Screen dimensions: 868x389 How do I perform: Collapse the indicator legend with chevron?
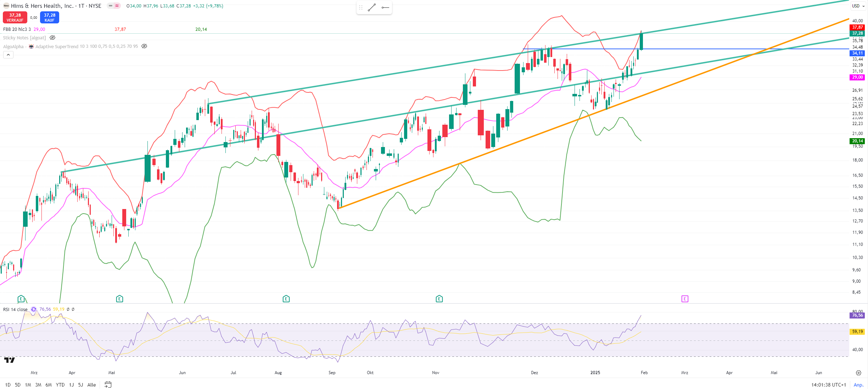click(9, 55)
